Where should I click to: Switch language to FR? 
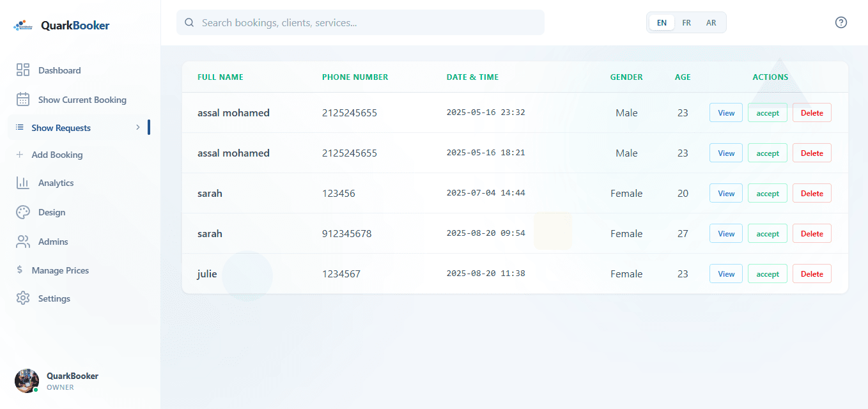click(x=686, y=22)
